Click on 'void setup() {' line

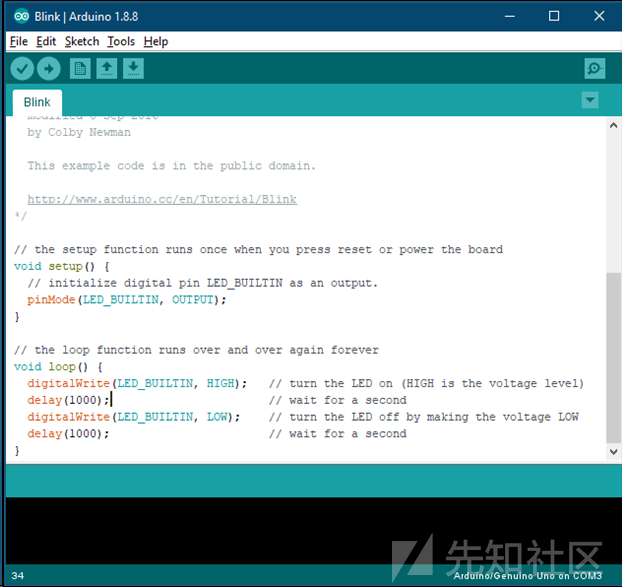(62, 266)
